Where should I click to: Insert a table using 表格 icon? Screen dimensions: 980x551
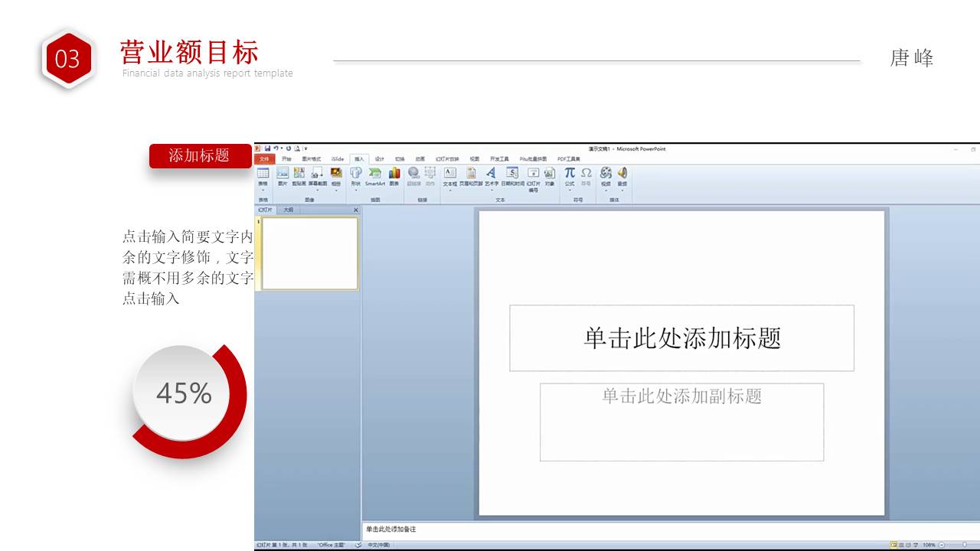(263, 175)
